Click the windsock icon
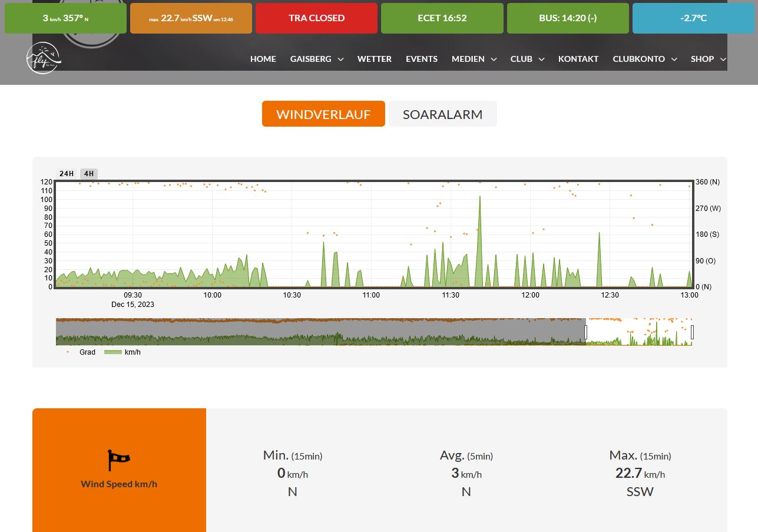 tap(118, 460)
